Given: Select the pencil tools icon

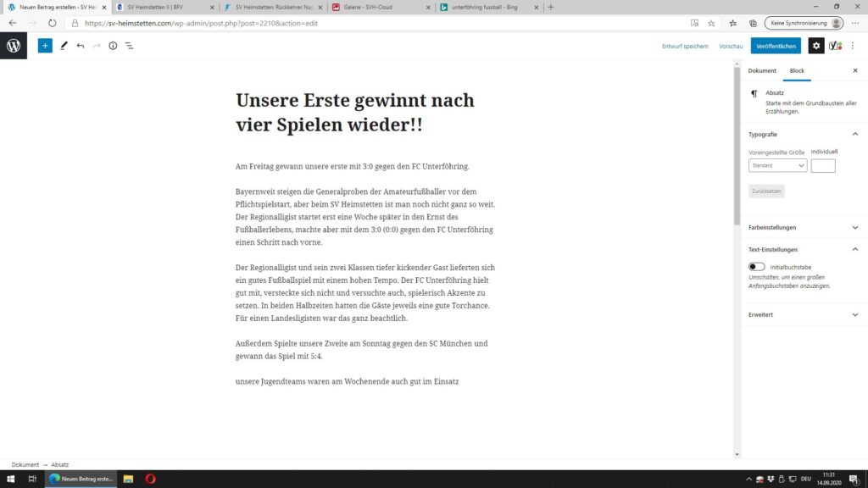Looking at the screenshot, I should point(64,46).
